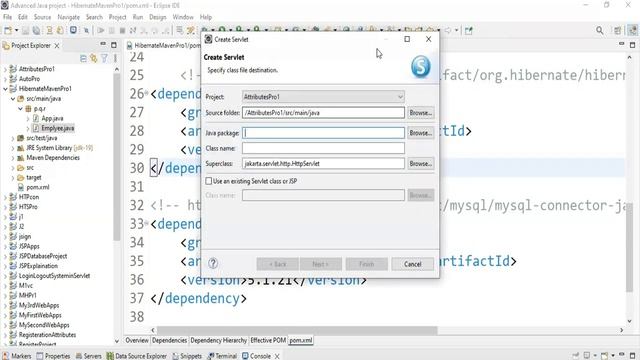Close the Console view tab
This screenshot has width=640, height=360.
(x=277, y=356)
